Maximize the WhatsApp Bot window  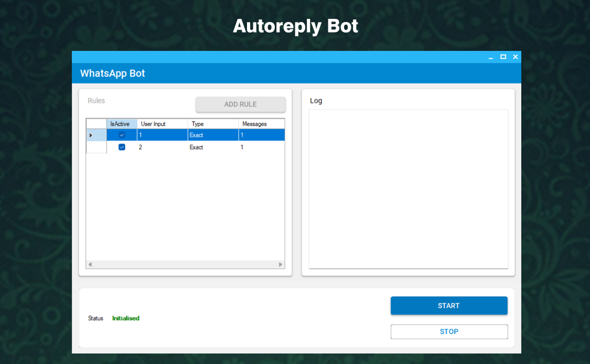(x=503, y=57)
